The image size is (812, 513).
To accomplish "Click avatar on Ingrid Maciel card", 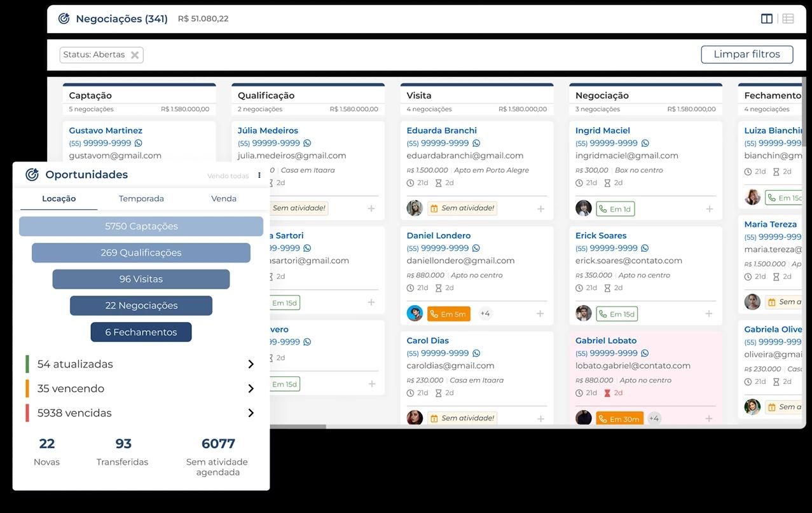I will tap(584, 208).
